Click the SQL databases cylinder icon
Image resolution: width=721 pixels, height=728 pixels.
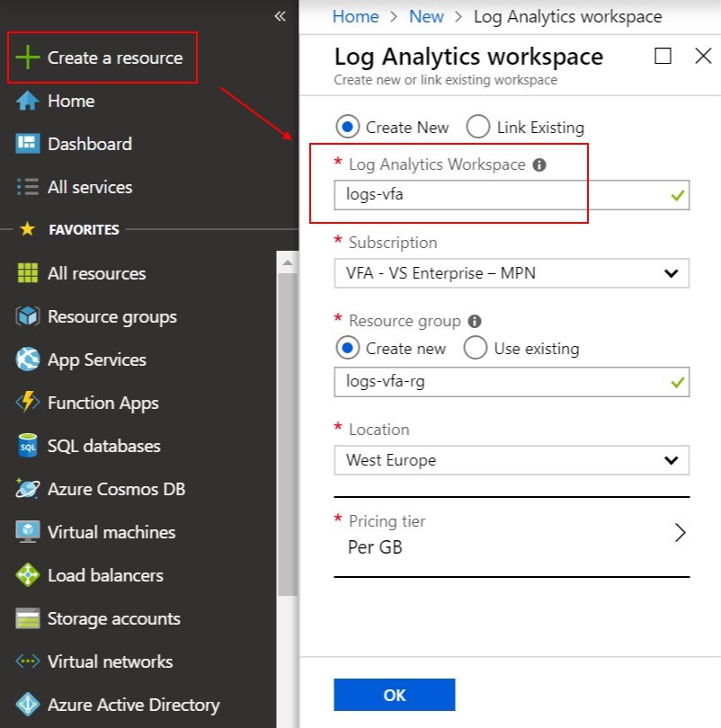tap(27, 446)
